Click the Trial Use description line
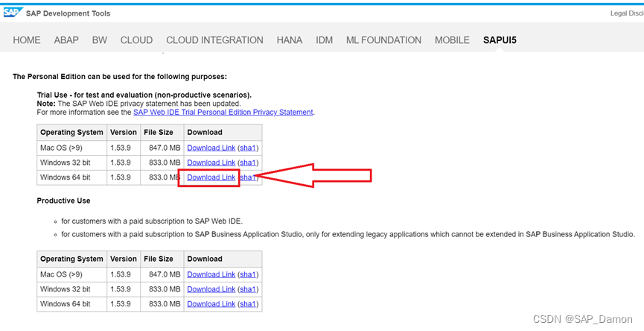Image resolution: width=644 pixels, height=331 pixels. pos(144,95)
